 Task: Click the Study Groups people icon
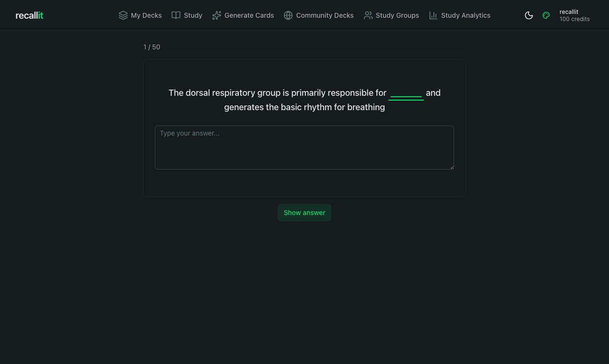click(368, 15)
